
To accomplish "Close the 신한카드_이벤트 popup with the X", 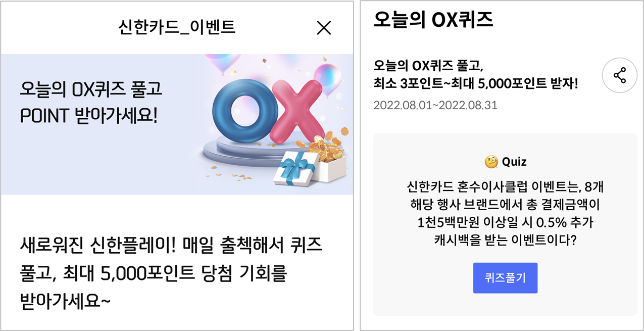I will [324, 28].
